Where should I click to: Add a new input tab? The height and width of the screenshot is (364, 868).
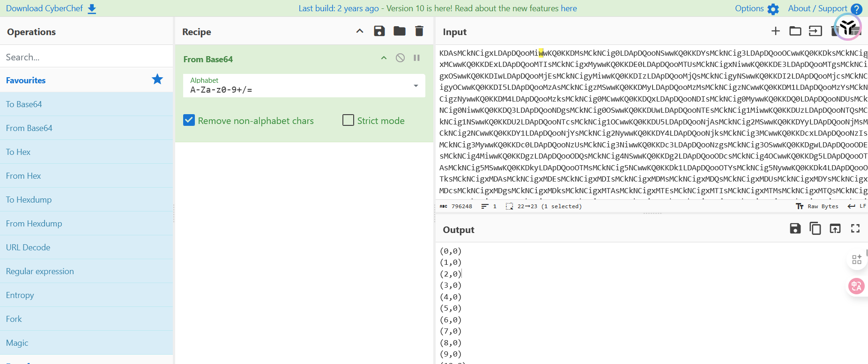pyautogui.click(x=775, y=31)
